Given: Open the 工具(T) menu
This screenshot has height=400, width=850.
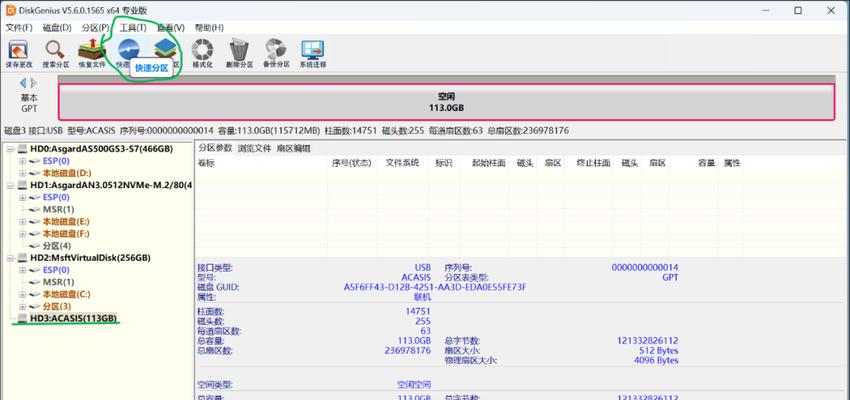Looking at the screenshot, I should click(x=133, y=28).
